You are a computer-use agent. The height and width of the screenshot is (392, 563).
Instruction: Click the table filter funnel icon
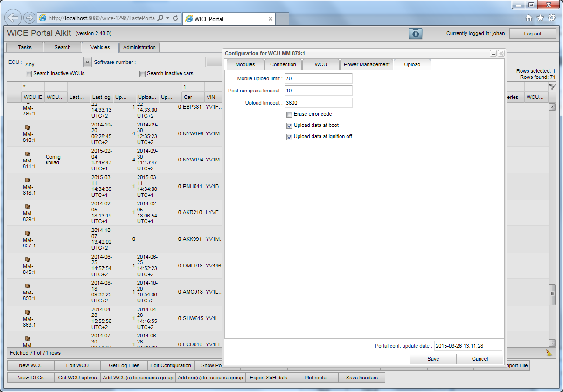552,87
